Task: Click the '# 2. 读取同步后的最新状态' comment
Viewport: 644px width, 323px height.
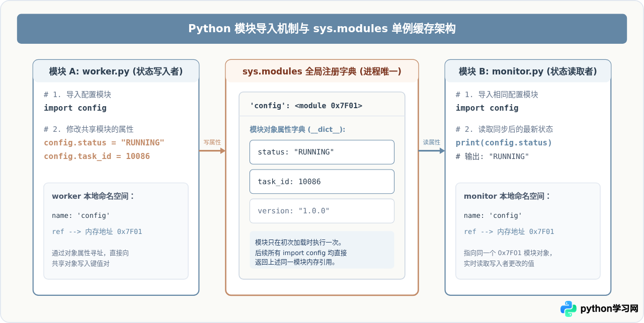Action: pos(504,129)
